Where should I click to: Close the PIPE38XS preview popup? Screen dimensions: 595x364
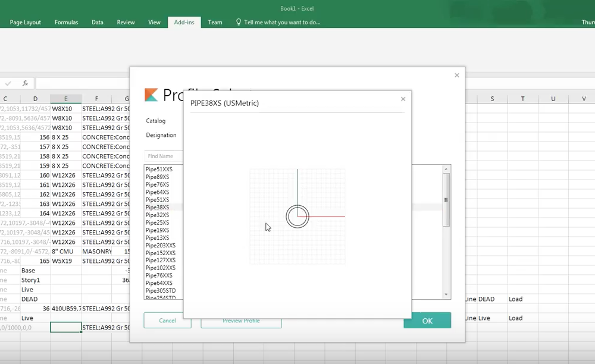[x=403, y=99]
